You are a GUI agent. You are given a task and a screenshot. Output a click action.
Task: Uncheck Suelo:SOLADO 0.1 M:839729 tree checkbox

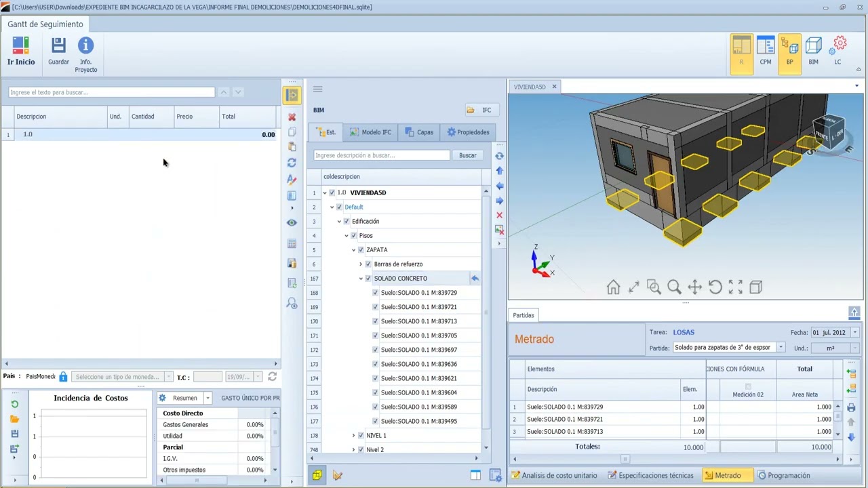click(x=375, y=293)
